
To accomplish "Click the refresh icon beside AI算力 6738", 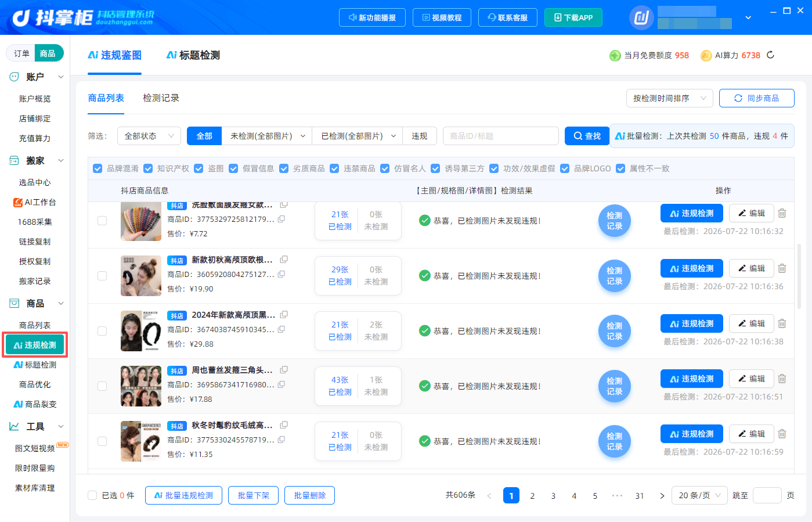I will tap(770, 55).
